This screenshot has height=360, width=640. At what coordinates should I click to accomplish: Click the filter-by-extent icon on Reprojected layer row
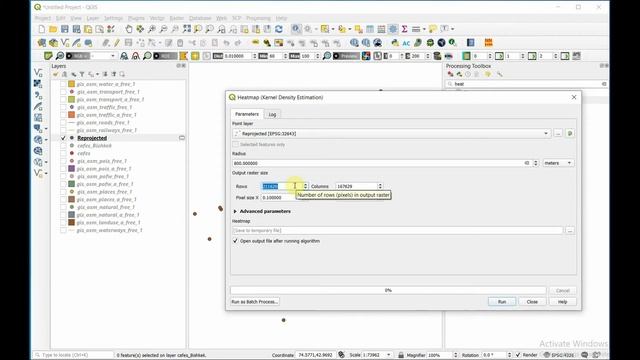click(182, 138)
